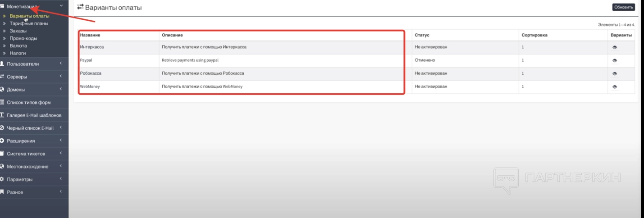644x218 pixels.
Task: Click the Разное bookmark icon
Action: point(2,192)
